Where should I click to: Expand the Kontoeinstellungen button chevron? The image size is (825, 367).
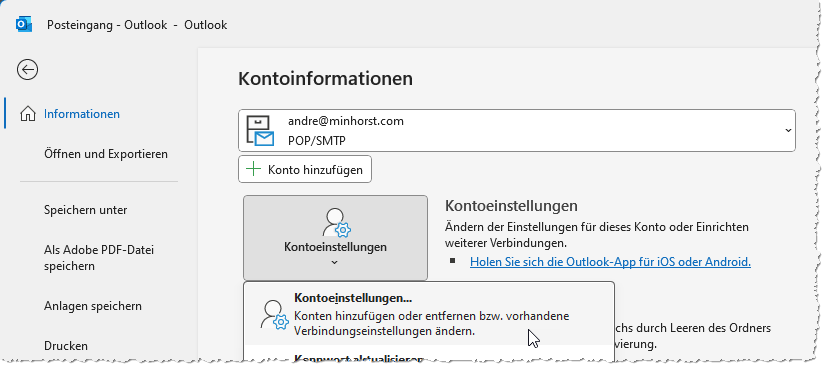point(335,262)
